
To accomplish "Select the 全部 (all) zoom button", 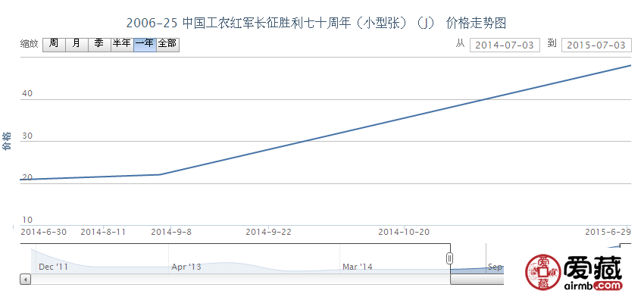I will (x=167, y=45).
